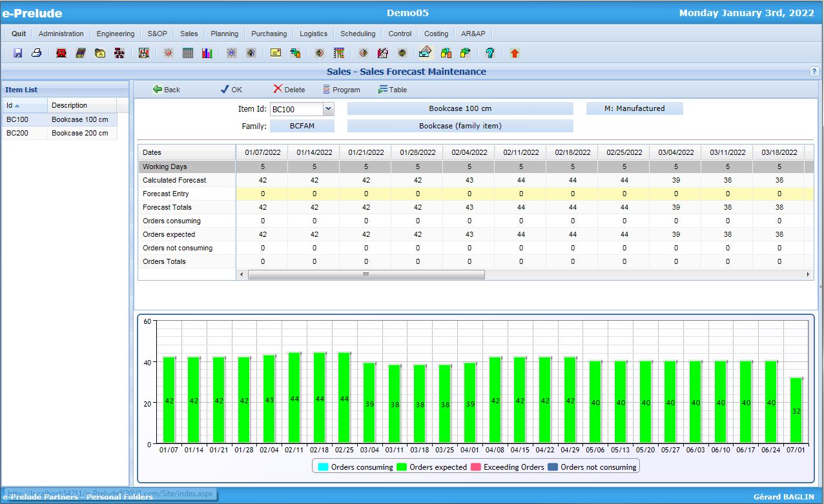This screenshot has width=824, height=504.
Task: Click the help icon in the title bar corner
Action: pos(814,72)
